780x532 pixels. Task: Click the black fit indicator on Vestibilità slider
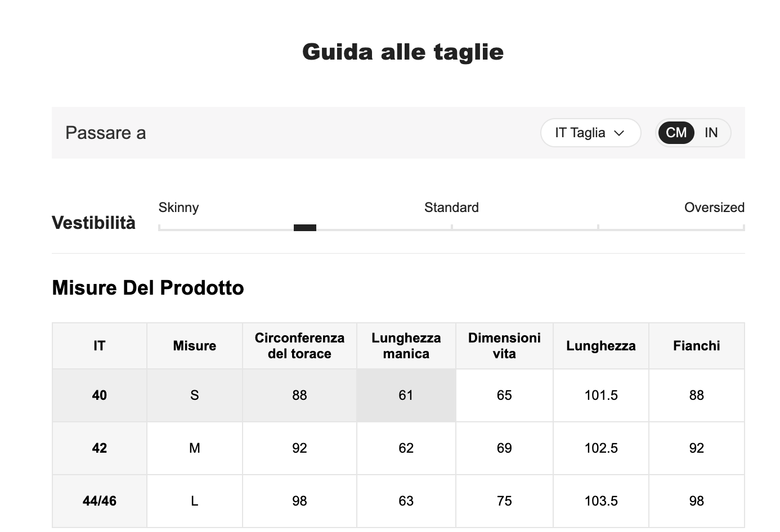(x=305, y=228)
